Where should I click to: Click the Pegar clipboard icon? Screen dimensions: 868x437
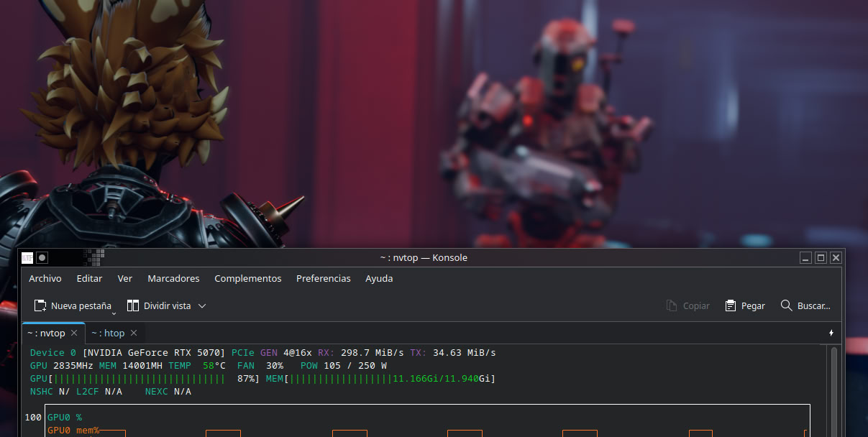pos(731,305)
